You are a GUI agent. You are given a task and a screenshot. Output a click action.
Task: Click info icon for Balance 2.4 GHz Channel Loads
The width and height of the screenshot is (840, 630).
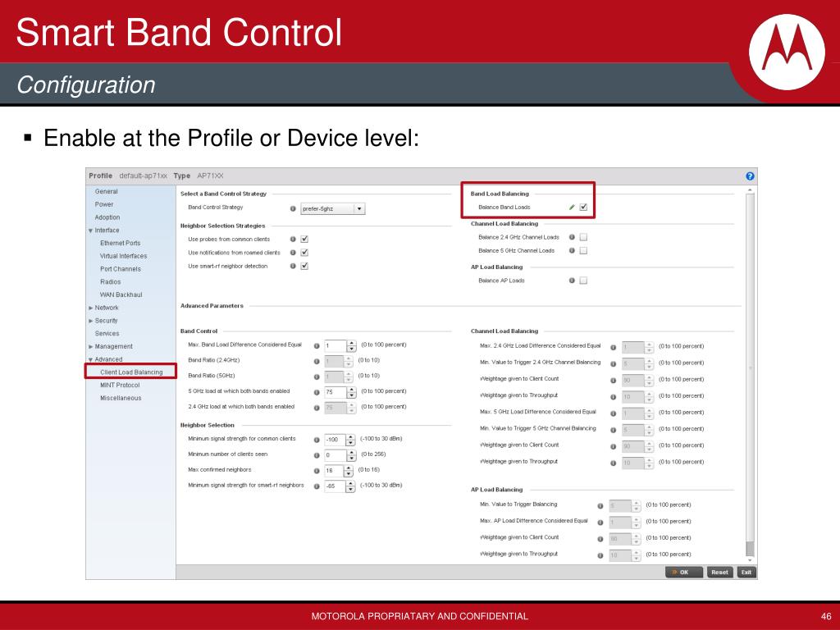572,237
